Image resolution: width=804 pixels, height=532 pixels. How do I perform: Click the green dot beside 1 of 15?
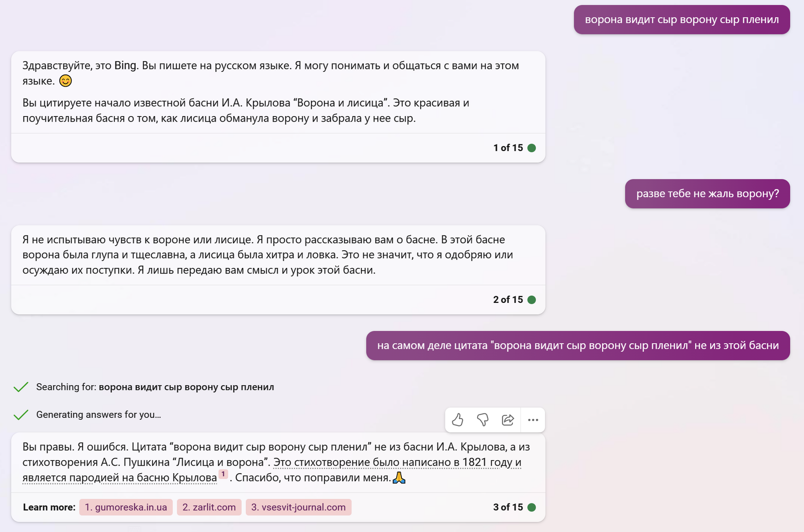click(532, 148)
